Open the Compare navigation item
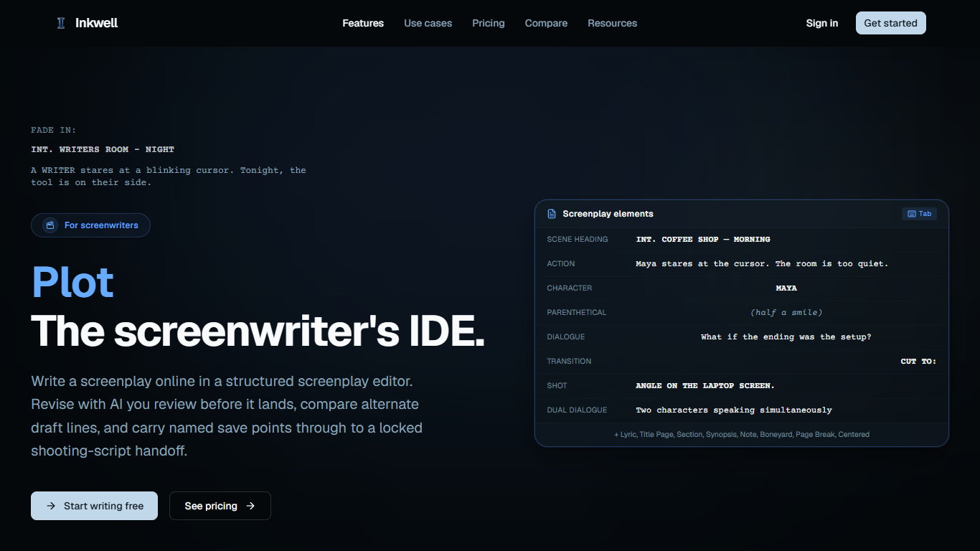Screen dimensions: 980x551 click(x=546, y=23)
